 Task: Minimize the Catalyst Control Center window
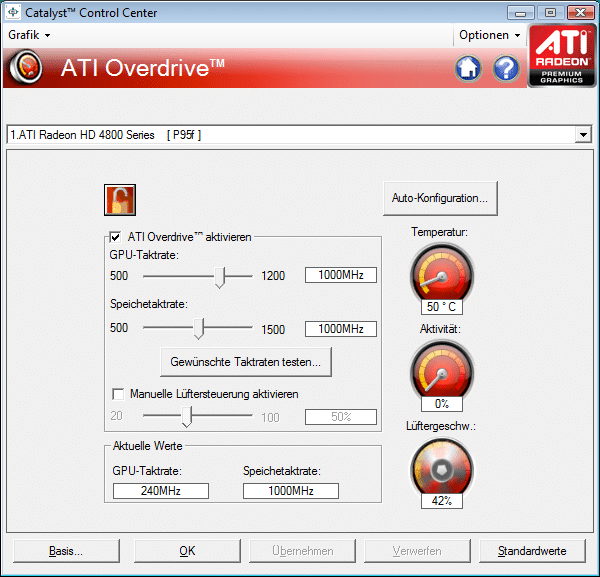coord(520,13)
